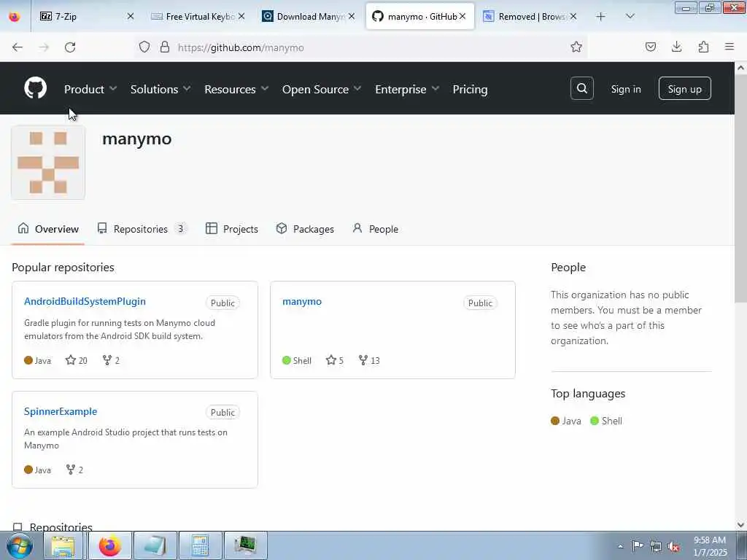Switch to the Projects tab

[231, 229]
